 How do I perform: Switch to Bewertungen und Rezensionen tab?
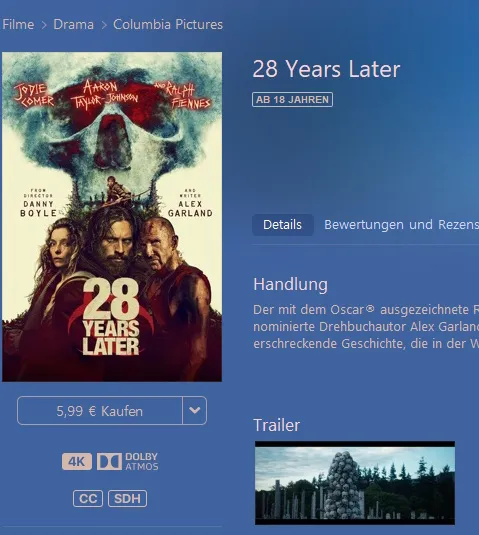coord(401,225)
